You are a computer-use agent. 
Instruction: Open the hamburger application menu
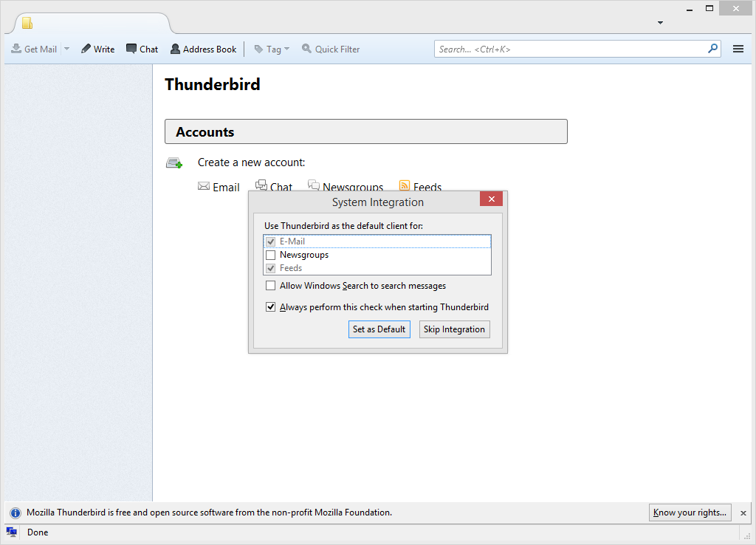point(738,49)
